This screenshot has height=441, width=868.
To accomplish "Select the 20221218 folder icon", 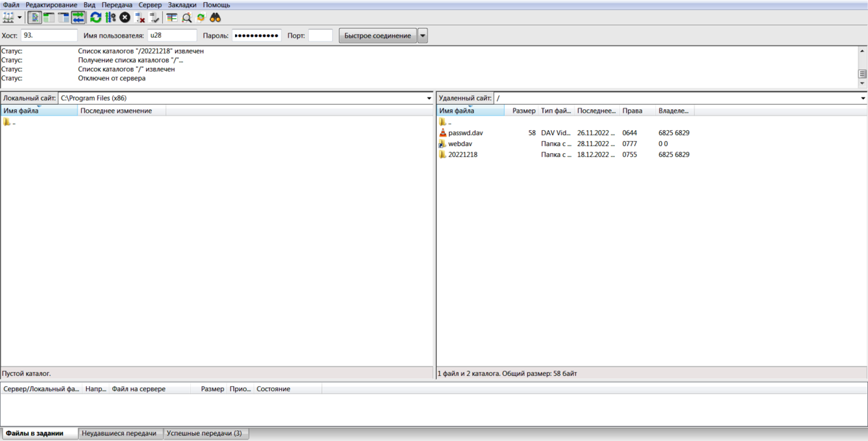I will point(443,155).
